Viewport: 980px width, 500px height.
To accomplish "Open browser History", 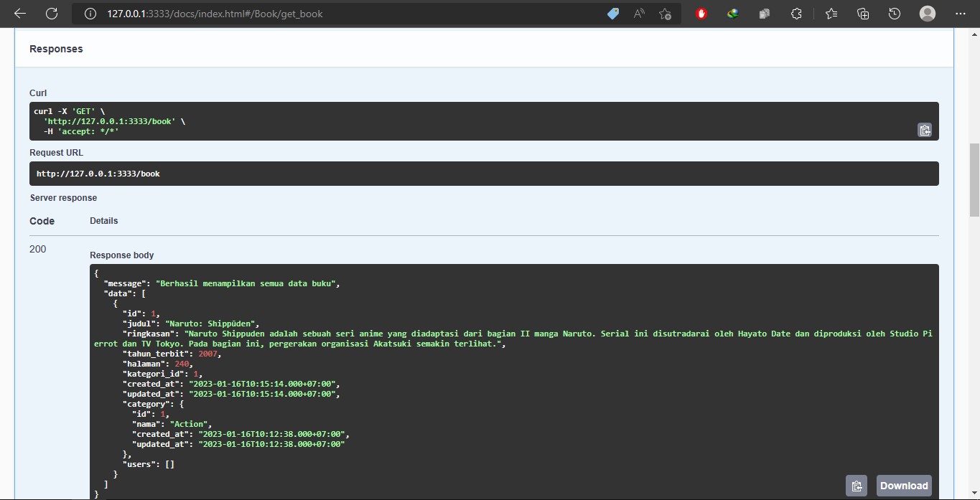I will 894,14.
